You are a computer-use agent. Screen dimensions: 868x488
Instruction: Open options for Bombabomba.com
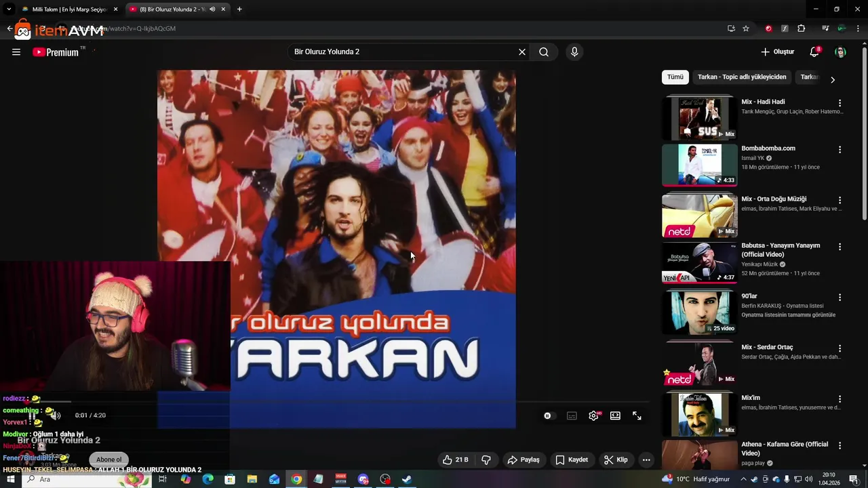[840, 150]
